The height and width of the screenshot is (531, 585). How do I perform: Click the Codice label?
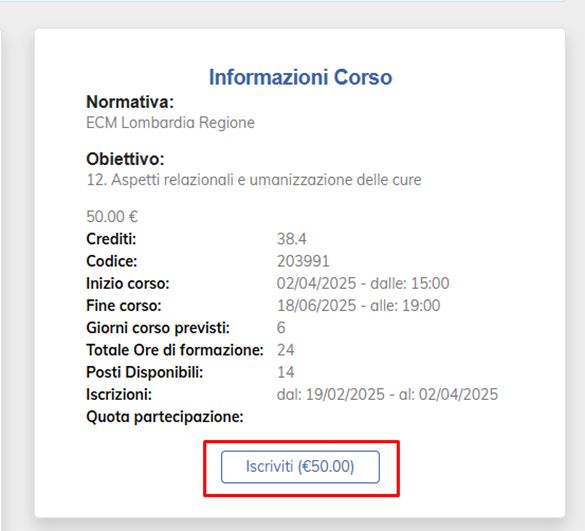[112, 261]
